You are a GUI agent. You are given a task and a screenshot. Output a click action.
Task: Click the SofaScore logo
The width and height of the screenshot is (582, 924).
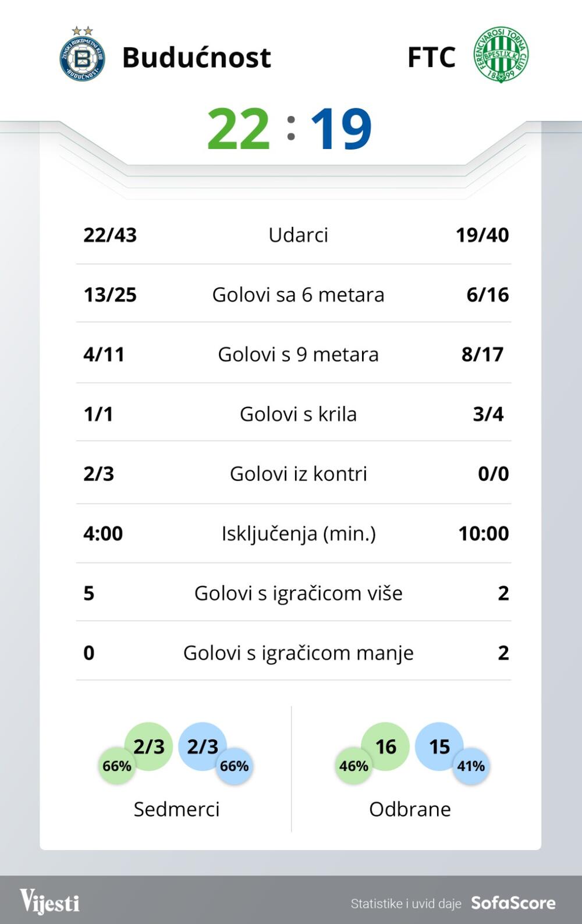pos(513,903)
